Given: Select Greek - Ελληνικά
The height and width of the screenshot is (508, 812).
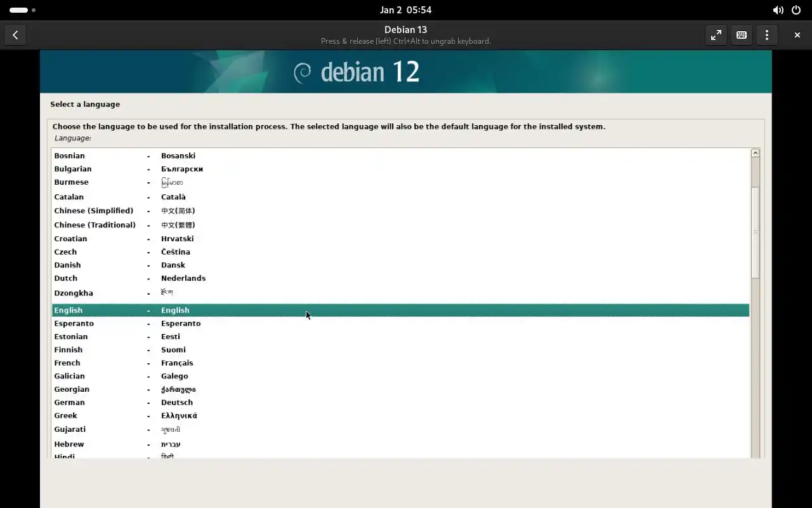Looking at the screenshot, I should click(x=400, y=416).
